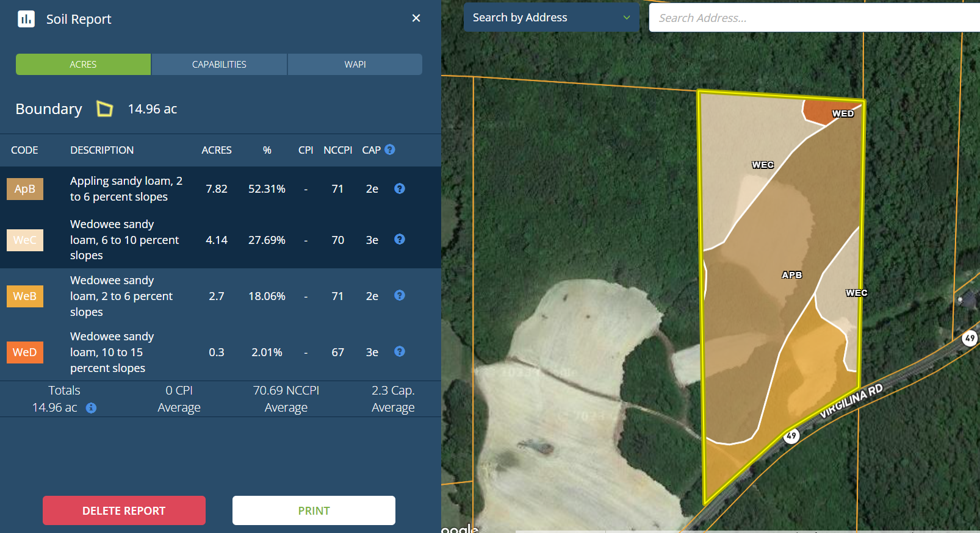Click the ApB soil color swatch
This screenshot has width=980, height=533.
coord(25,189)
